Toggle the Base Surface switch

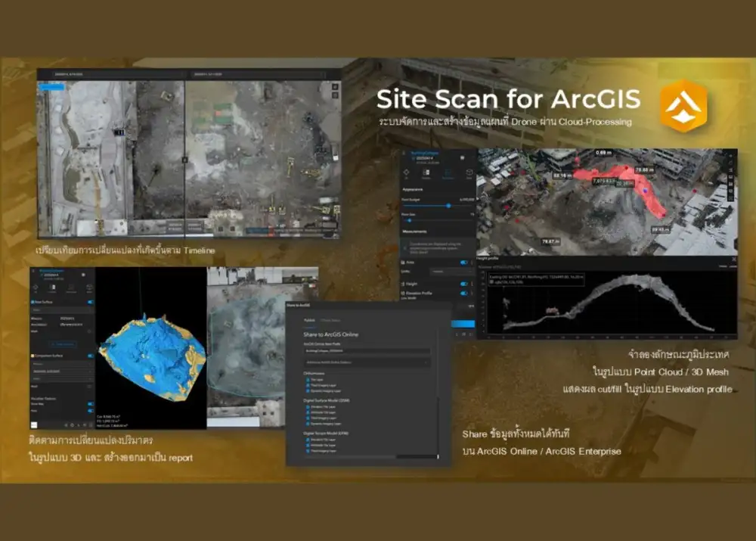click(91, 302)
